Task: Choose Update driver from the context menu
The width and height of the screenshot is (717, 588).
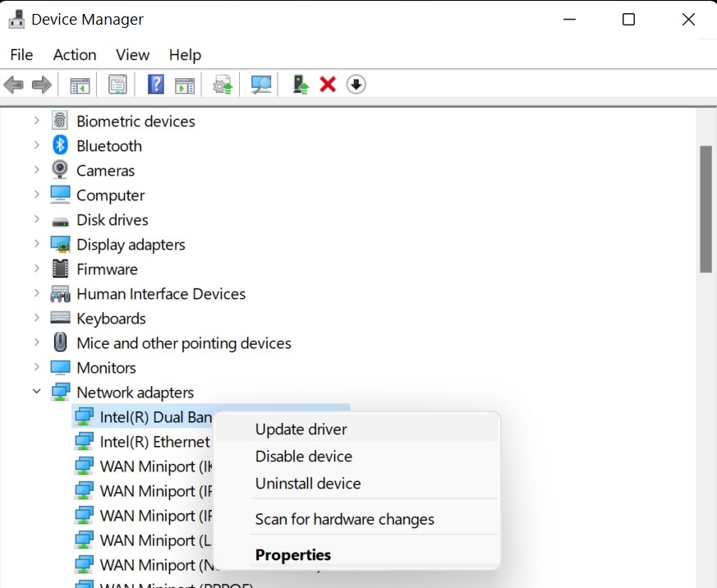Action: [301, 430]
